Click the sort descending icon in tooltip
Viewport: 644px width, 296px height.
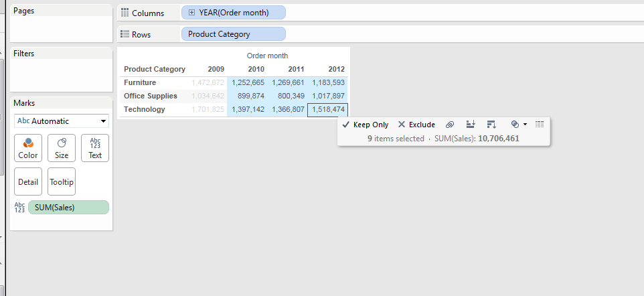coord(491,124)
